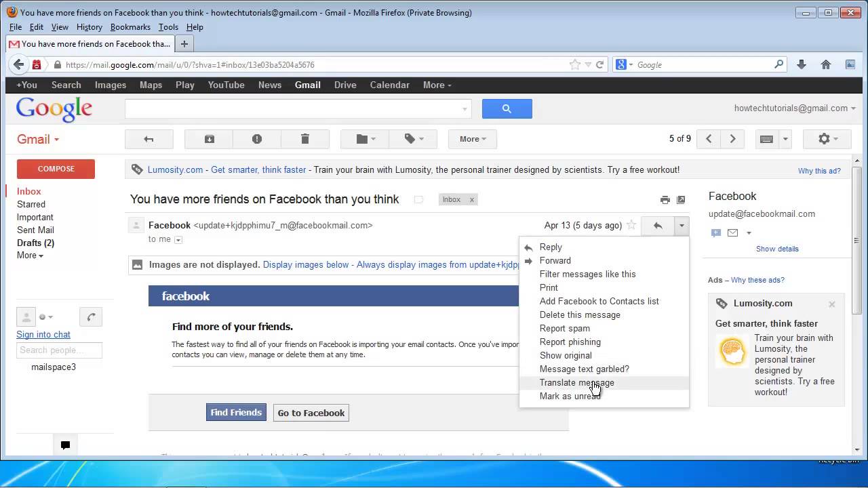Select 'Delete this message' menu entry
Viewport: 868px width, 488px height.
(604, 315)
